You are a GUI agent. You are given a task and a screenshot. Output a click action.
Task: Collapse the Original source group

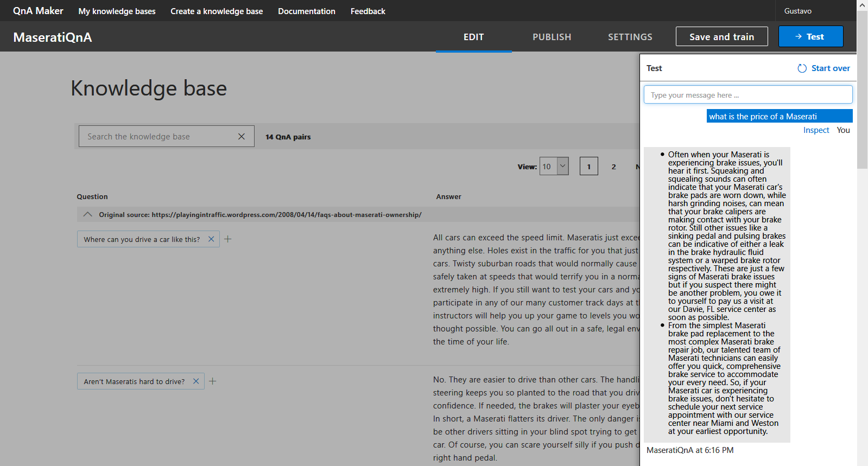[87, 215]
